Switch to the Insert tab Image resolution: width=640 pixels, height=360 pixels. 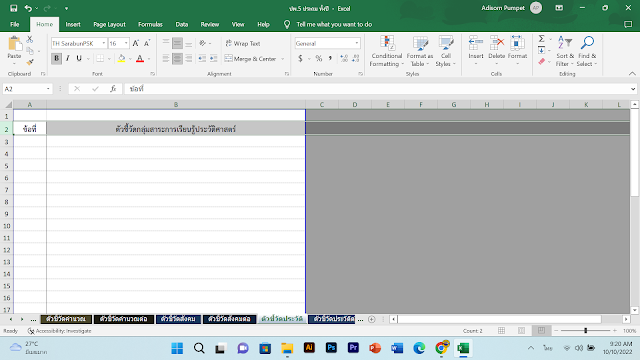coord(73,24)
